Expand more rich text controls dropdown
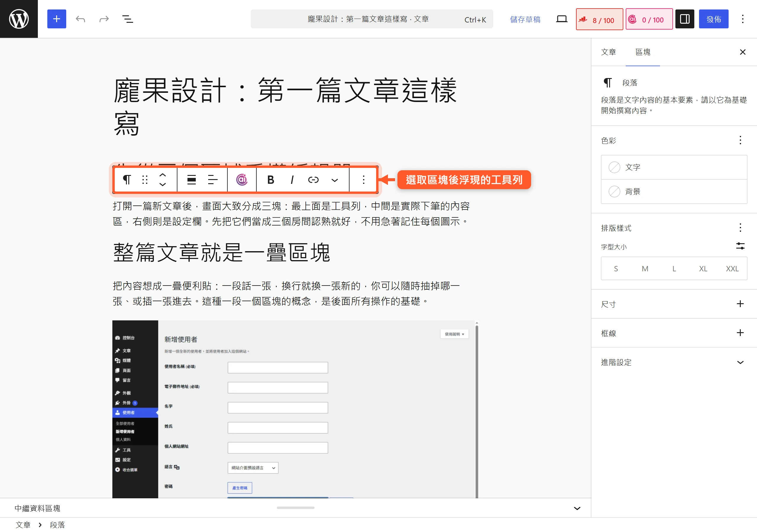The width and height of the screenshot is (757, 532). pos(335,180)
